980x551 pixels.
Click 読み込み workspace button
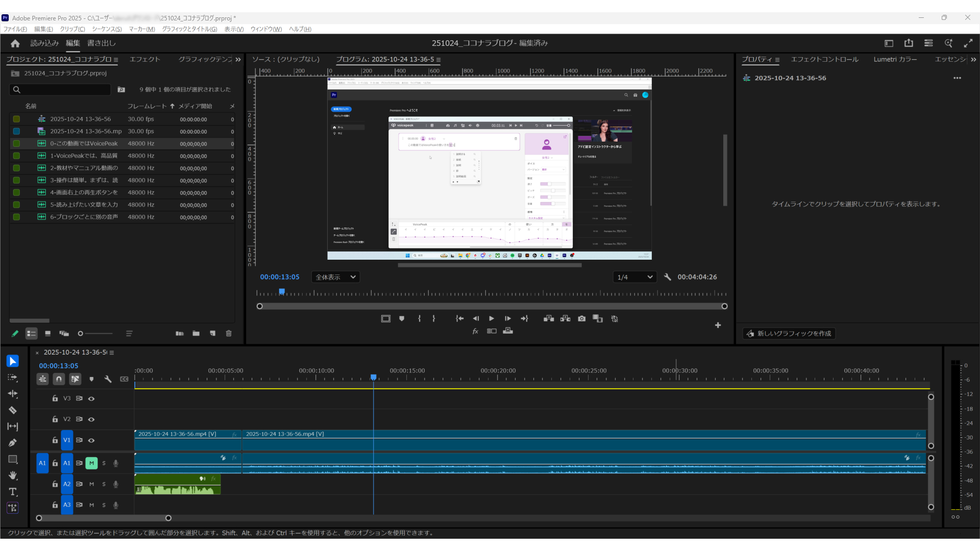tap(44, 43)
